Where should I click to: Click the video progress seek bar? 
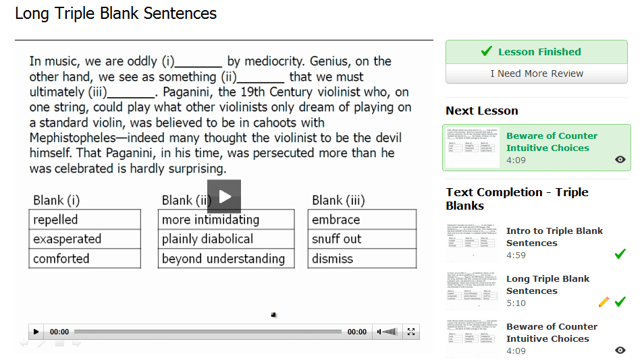(x=208, y=332)
